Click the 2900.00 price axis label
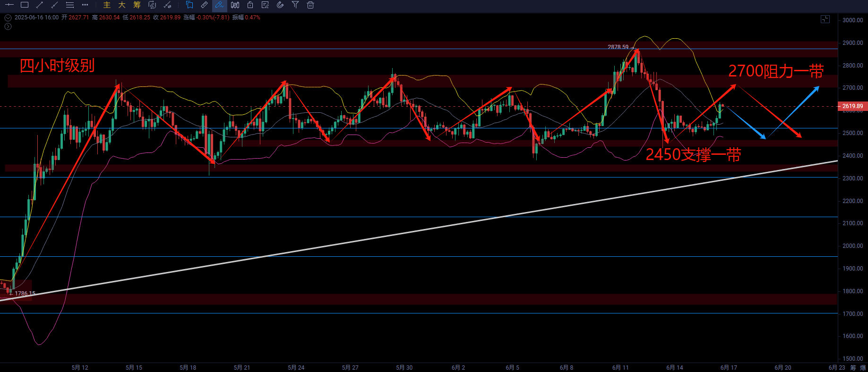The width and height of the screenshot is (868, 372). pyautogui.click(x=853, y=43)
